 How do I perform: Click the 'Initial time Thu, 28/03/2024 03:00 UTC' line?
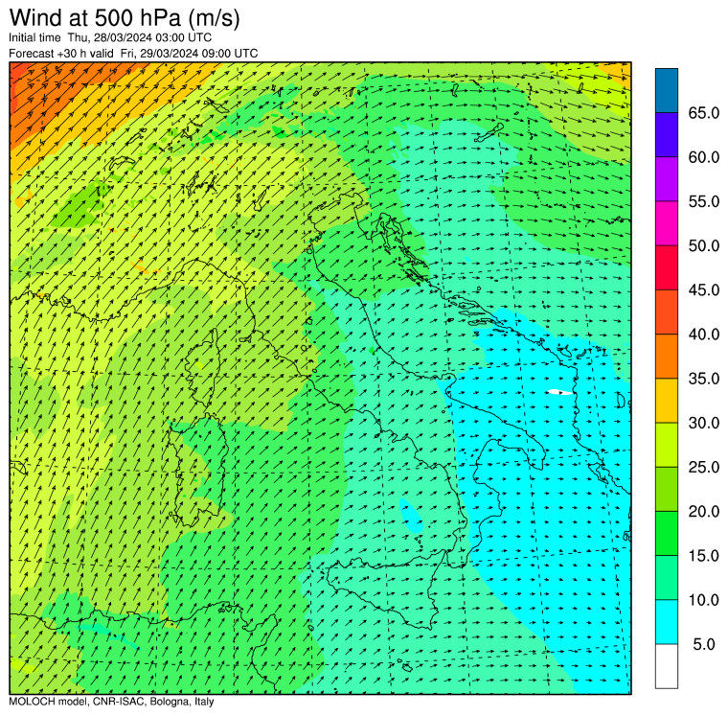point(110,37)
